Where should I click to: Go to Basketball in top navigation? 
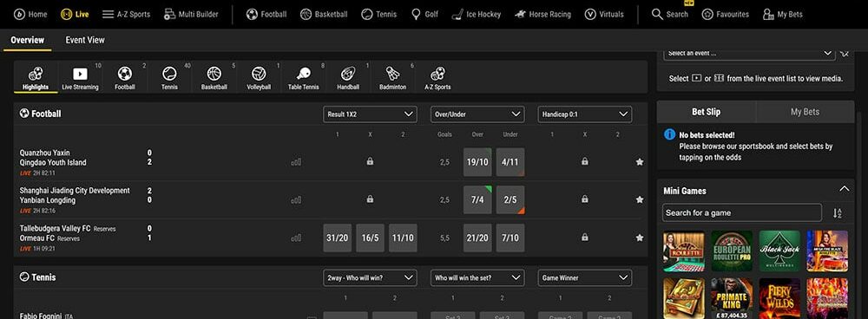click(x=324, y=15)
